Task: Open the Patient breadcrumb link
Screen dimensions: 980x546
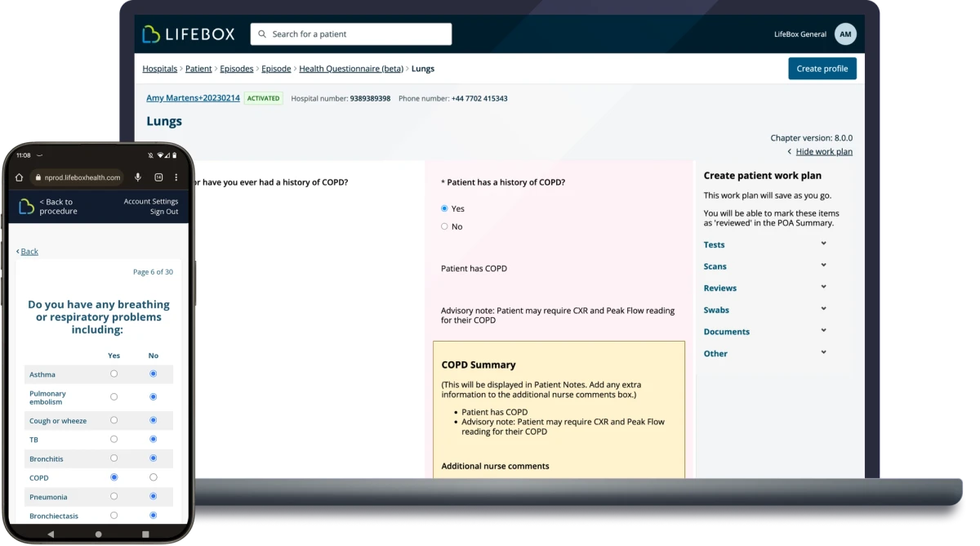Action: tap(198, 69)
